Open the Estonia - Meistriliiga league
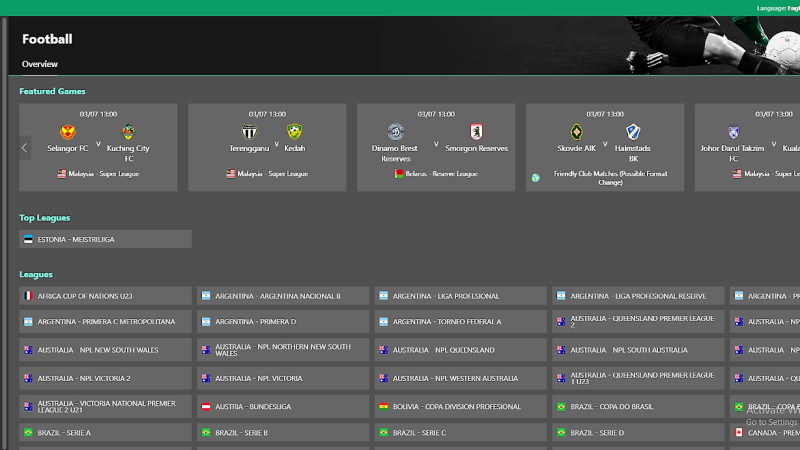 click(105, 239)
